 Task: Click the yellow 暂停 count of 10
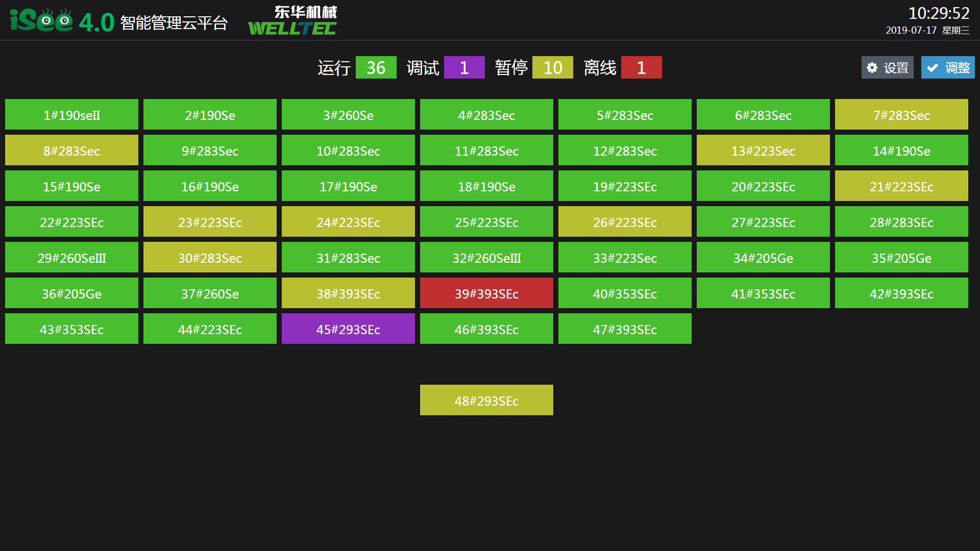click(x=552, y=68)
